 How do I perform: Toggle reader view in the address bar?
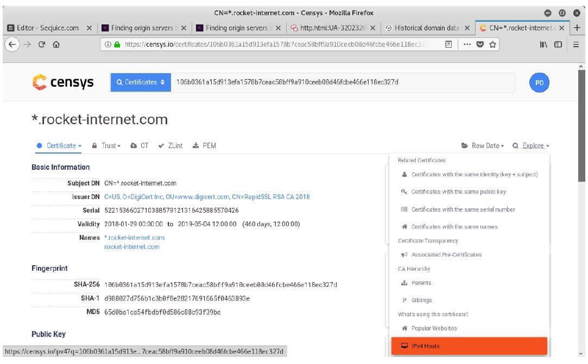tap(448, 44)
